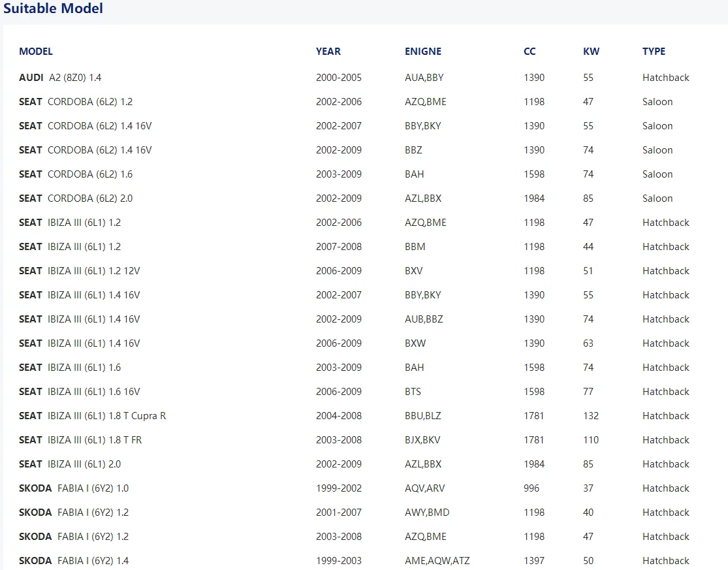The width and height of the screenshot is (728, 570).
Task: Click the ENIGNE column header
Action: (423, 52)
